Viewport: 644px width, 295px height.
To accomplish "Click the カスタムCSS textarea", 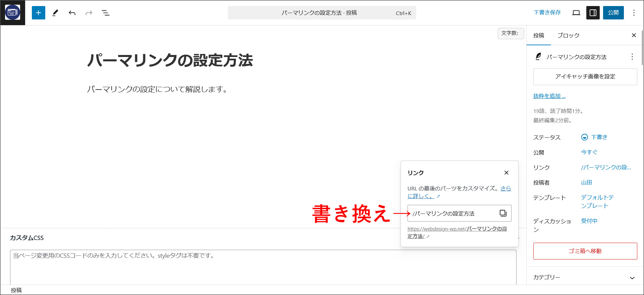I will (x=263, y=267).
